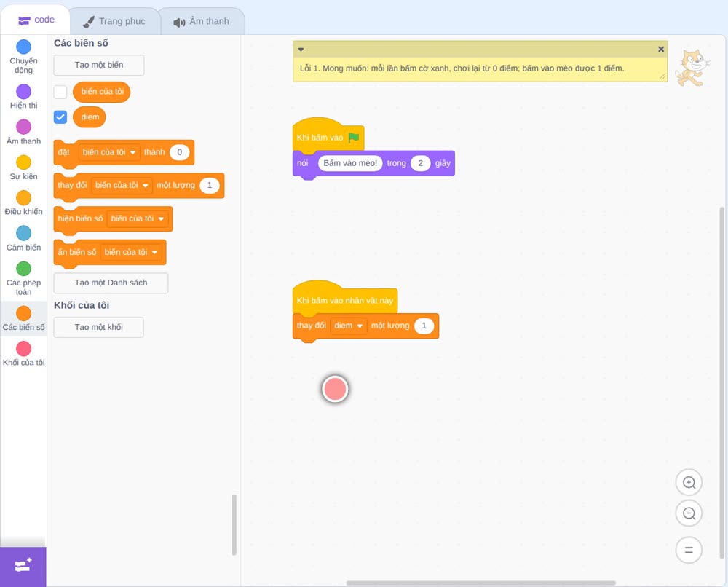Reset workspace zoom to default
Image resolution: width=728 pixels, height=587 pixels.
689,550
